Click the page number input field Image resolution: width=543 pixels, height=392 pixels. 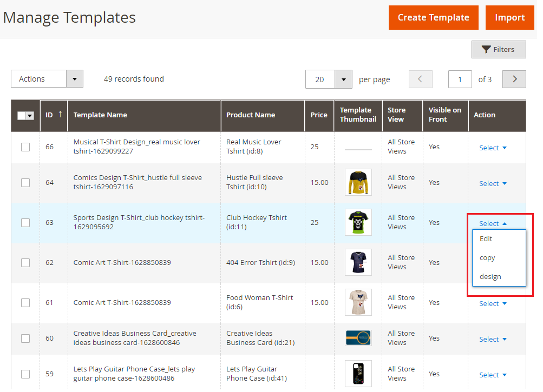pyautogui.click(x=460, y=79)
